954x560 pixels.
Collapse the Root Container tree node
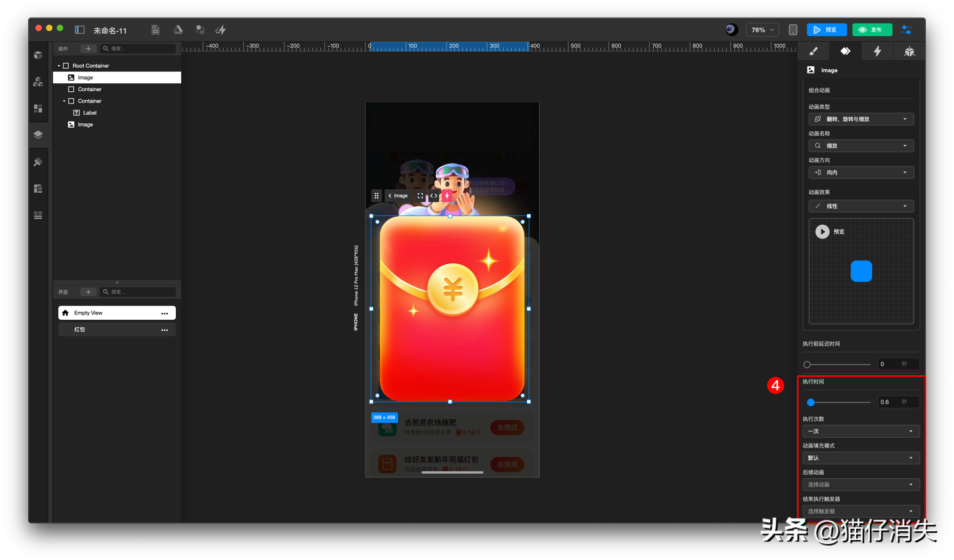click(x=59, y=66)
